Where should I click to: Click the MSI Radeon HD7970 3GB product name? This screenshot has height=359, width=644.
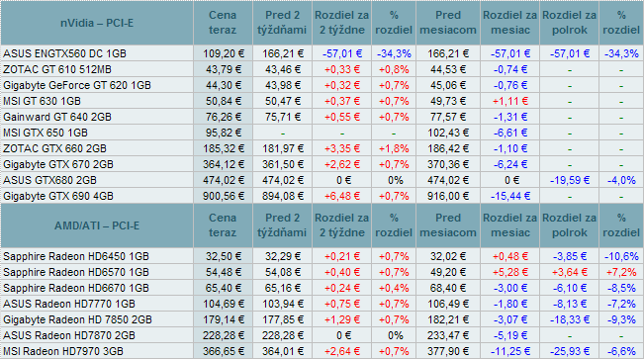(x=63, y=352)
